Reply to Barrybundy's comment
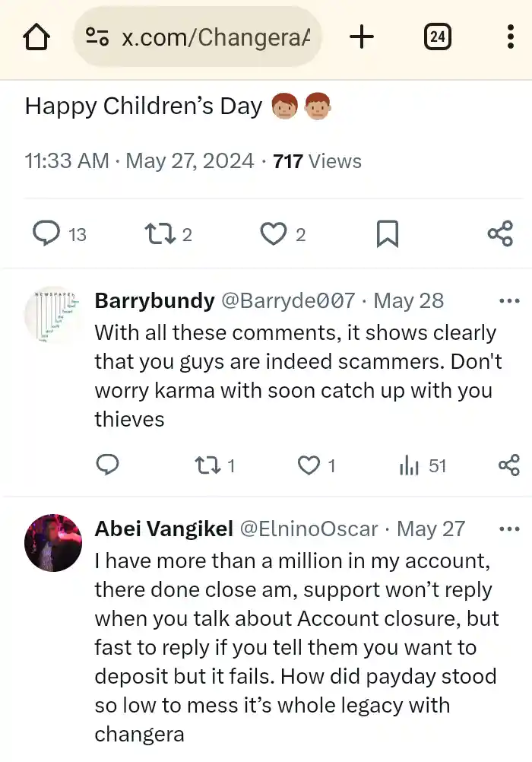This screenshot has width=532, height=762. pyautogui.click(x=107, y=465)
